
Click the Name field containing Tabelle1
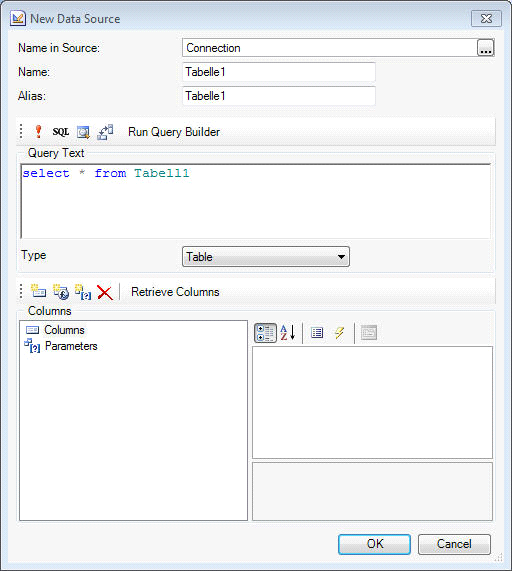pyautogui.click(x=279, y=72)
